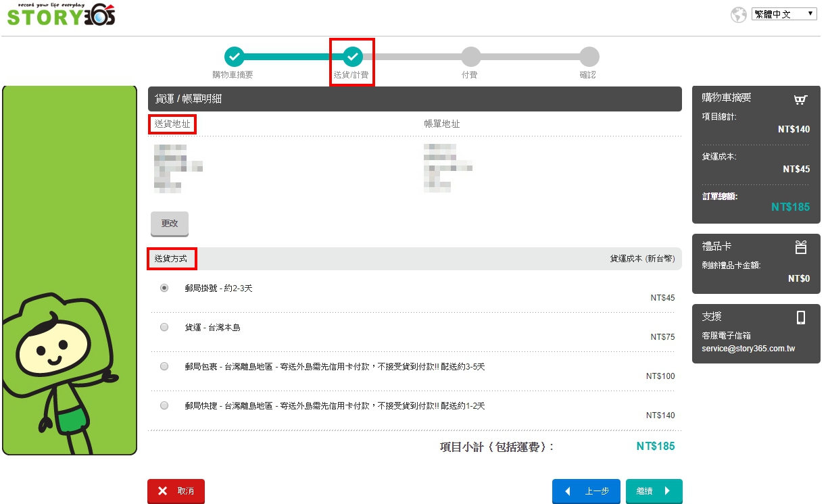
Task: Click the 購物車摘要 step checkmark circle
Action: tap(234, 57)
